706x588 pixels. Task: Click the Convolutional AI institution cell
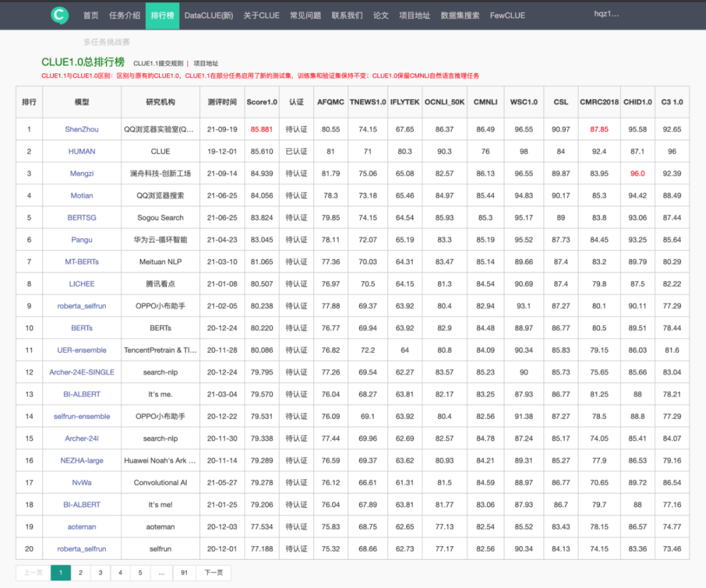(160, 483)
